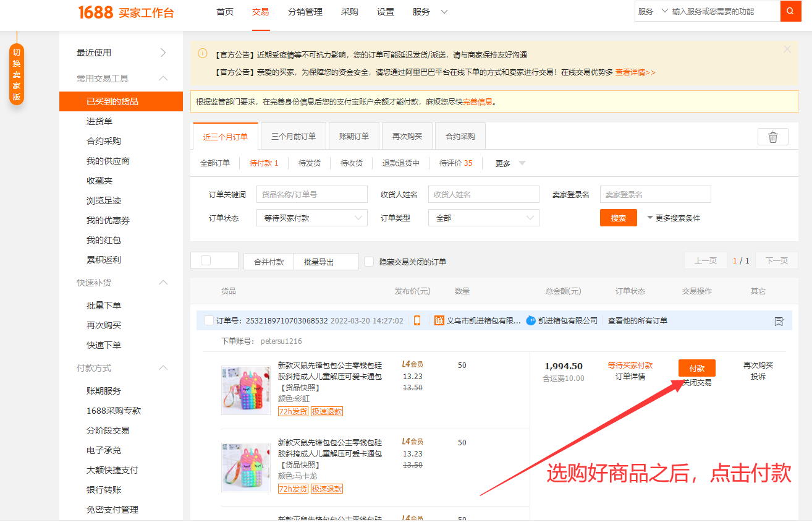Click the trash bin icon button
Viewport: 812px width, 522px height.
772,137
